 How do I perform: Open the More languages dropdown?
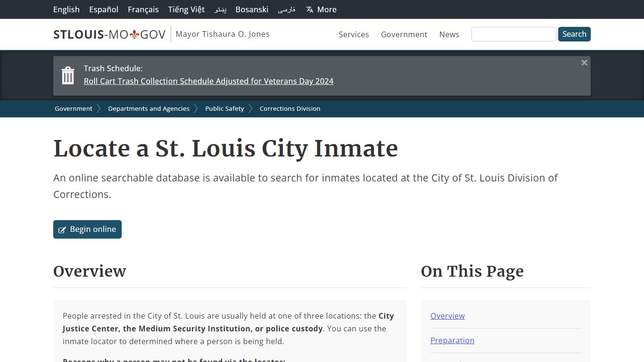[x=321, y=9]
